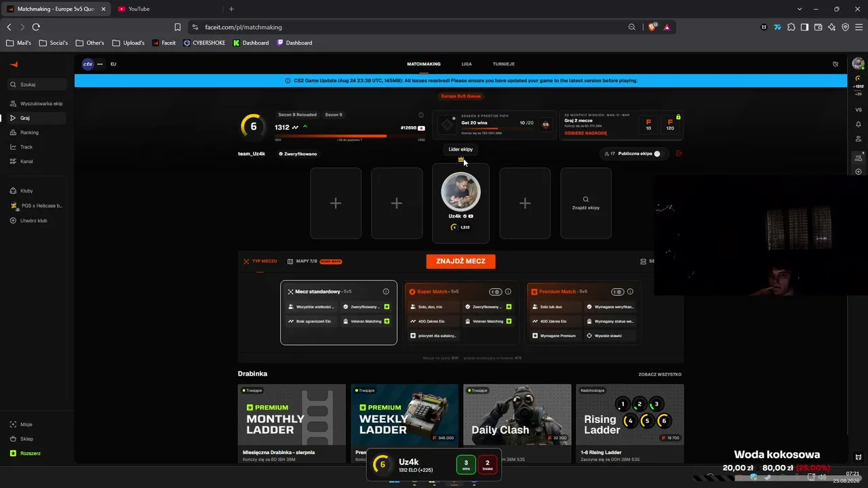The image size is (868, 488).
Task: Click the Uz4k player avatar in party
Action: (460, 192)
